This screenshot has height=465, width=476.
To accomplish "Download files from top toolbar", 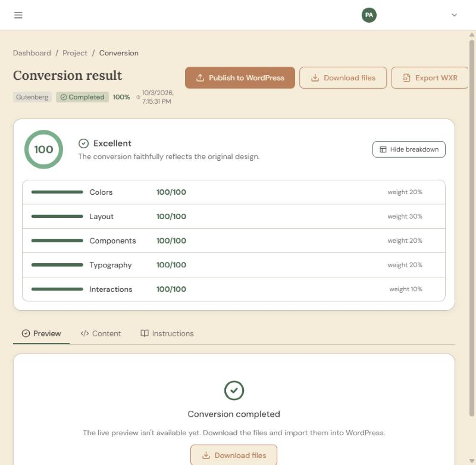I will point(343,78).
